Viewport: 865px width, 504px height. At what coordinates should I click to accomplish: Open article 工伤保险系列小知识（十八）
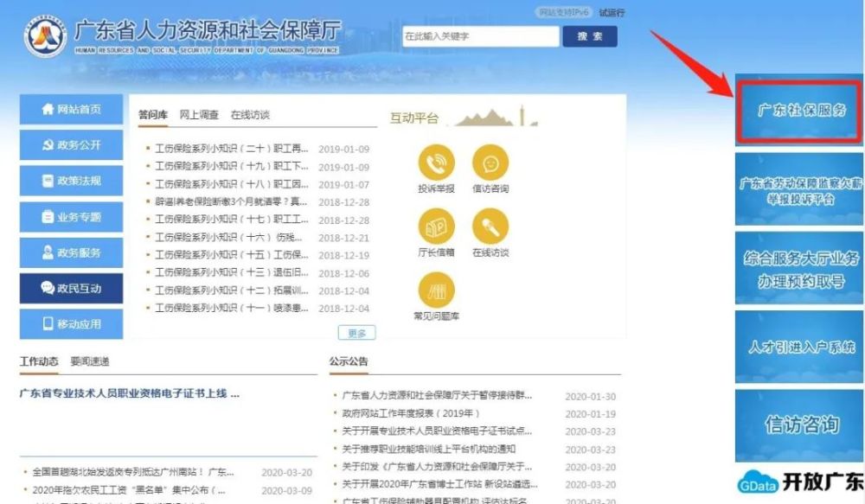(232, 184)
